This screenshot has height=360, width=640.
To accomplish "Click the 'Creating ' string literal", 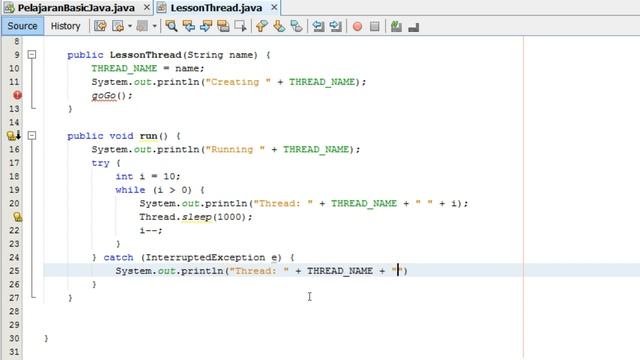I will (x=238, y=82).
